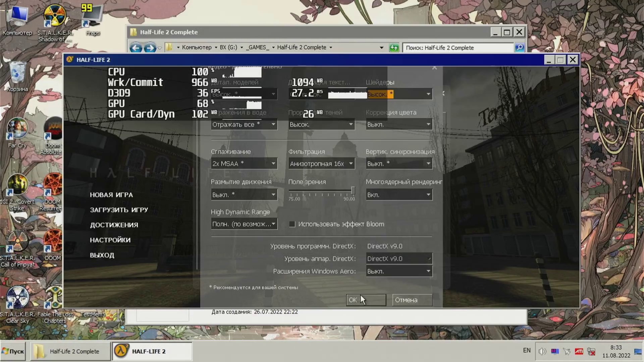The width and height of the screenshot is (644, 362).
Task: Open the ATI tray icon
Action: click(x=579, y=351)
